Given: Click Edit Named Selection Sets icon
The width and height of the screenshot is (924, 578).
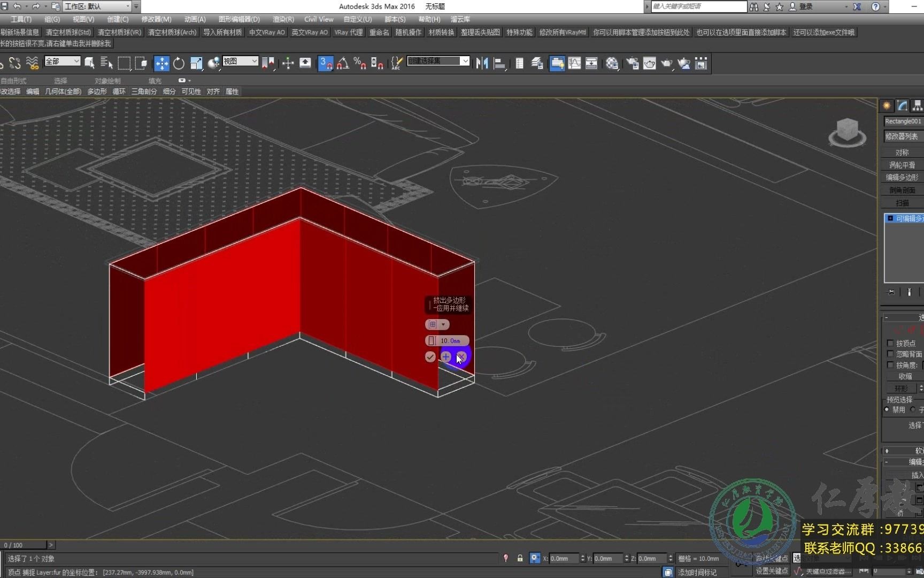Looking at the screenshot, I should pos(396,64).
